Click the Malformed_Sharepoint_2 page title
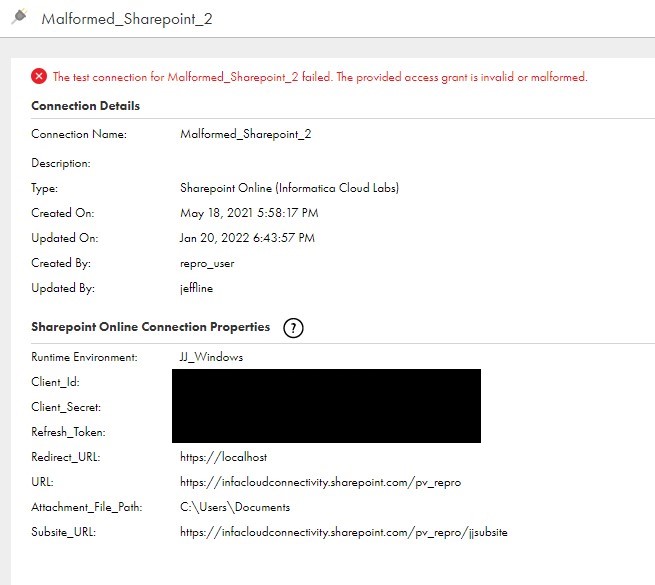This screenshot has width=655, height=585. [127, 19]
